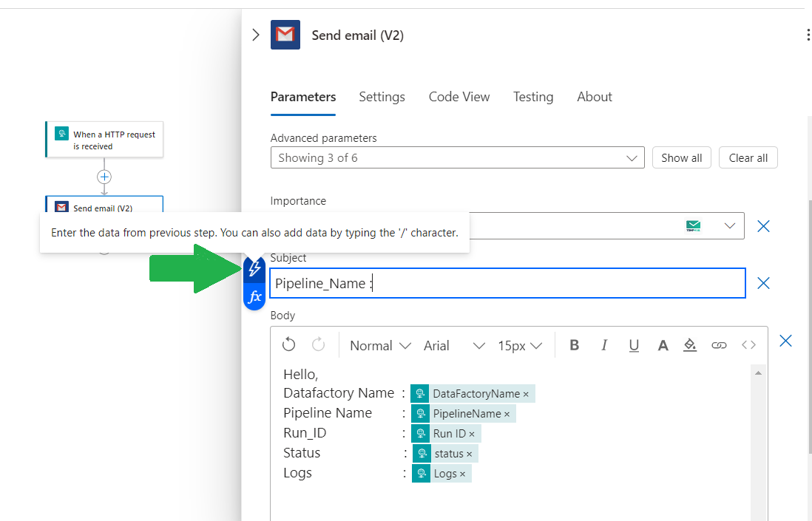
Task: Toggle underline formatting in Body editor
Action: tap(634, 345)
